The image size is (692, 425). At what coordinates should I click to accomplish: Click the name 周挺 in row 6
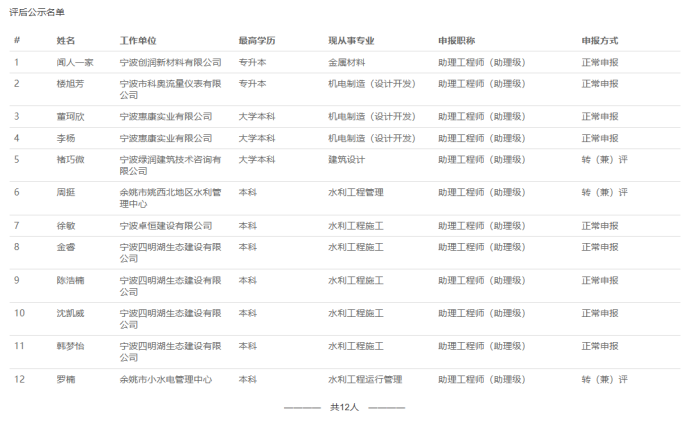[x=66, y=192]
